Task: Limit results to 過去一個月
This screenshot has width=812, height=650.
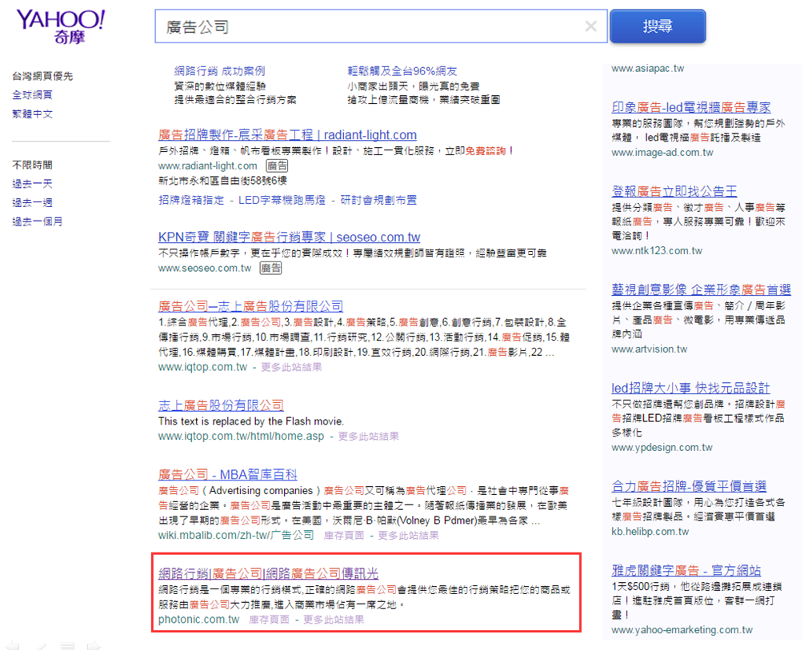Action: click(x=38, y=221)
